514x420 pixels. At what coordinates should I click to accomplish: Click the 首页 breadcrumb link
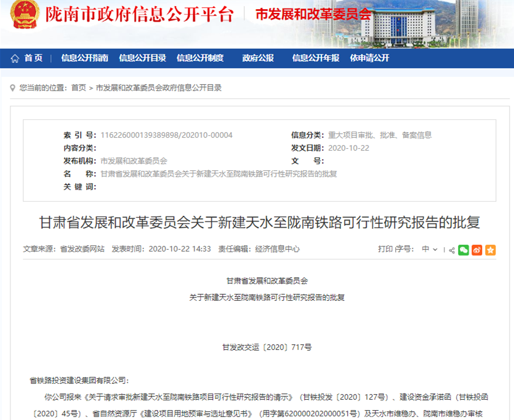79,88
